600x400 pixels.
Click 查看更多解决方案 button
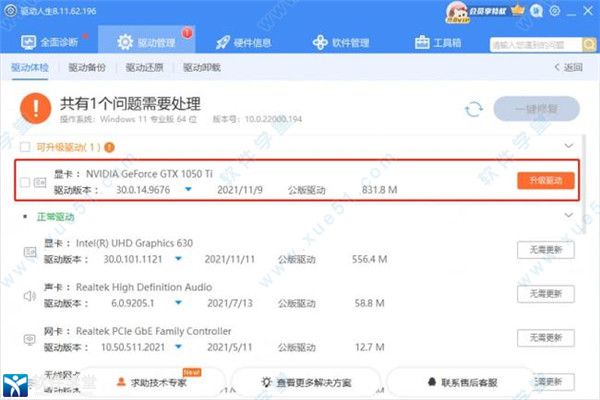(306, 382)
